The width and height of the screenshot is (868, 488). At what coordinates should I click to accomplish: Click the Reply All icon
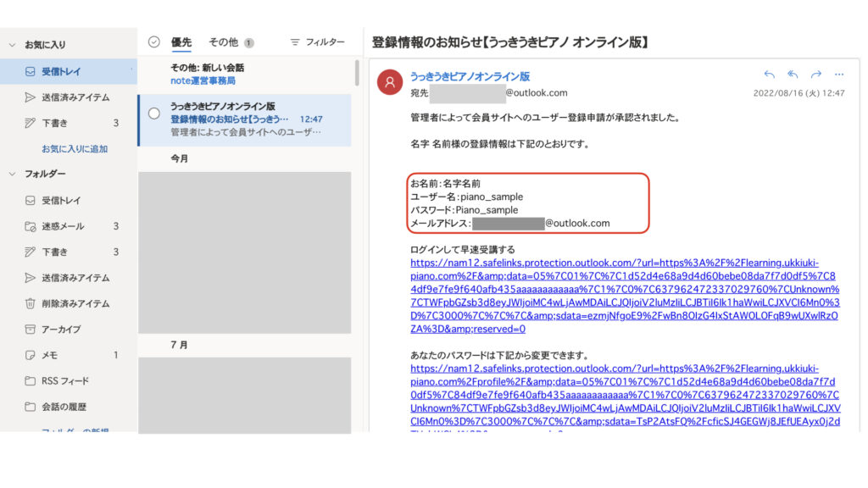pyautogui.click(x=793, y=75)
